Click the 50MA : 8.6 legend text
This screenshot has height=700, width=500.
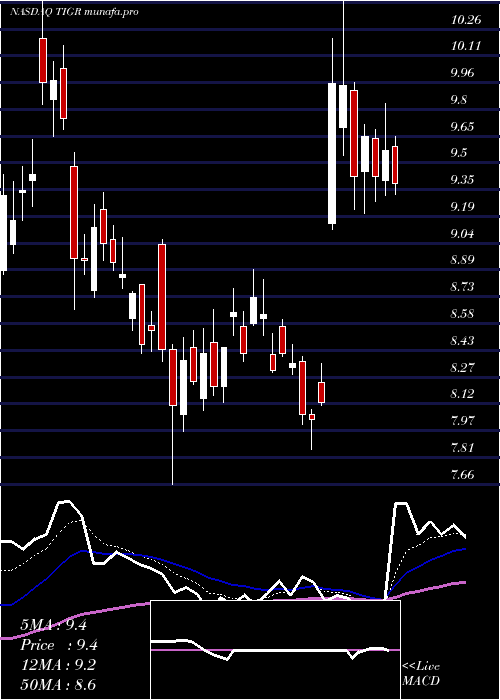click(58, 684)
